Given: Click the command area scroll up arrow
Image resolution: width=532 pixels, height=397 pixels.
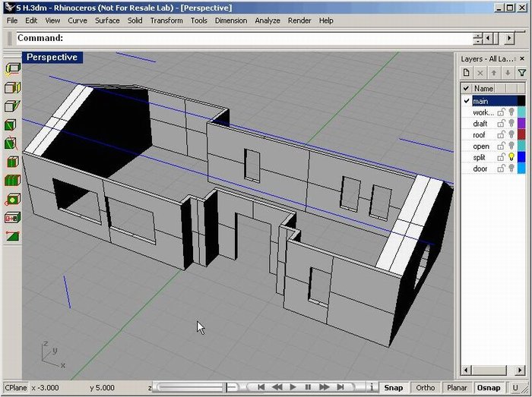Looking at the screenshot, I should tap(477, 34).
